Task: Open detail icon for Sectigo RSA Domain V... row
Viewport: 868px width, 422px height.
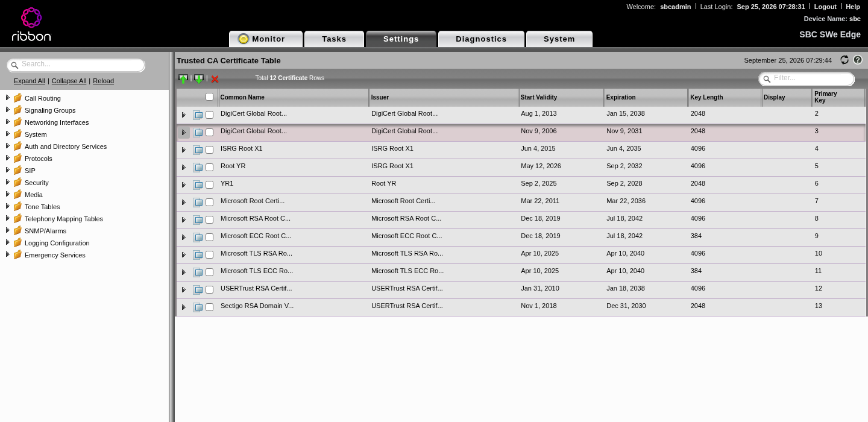Action: tap(198, 307)
